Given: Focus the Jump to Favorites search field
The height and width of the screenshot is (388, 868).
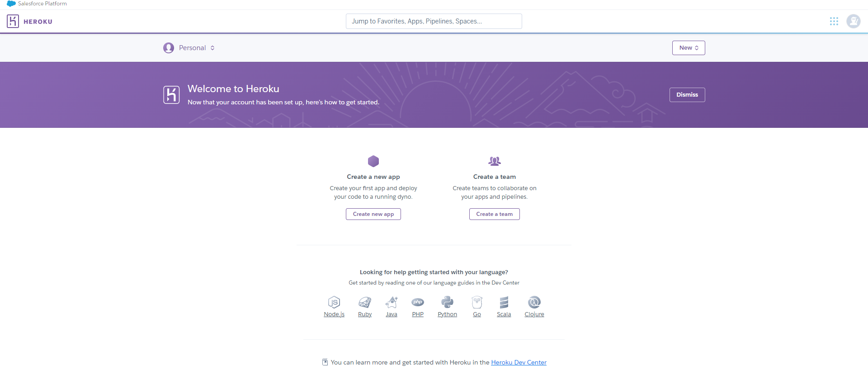Looking at the screenshot, I should (434, 21).
